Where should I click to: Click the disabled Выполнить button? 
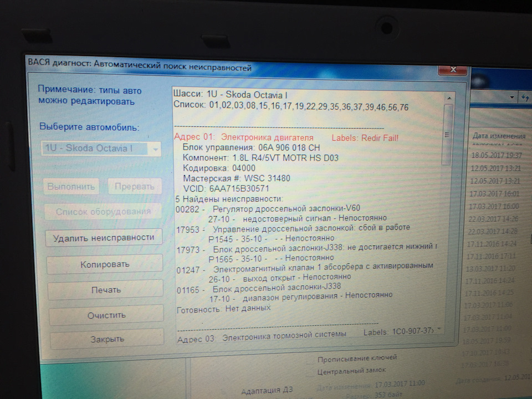(71, 186)
